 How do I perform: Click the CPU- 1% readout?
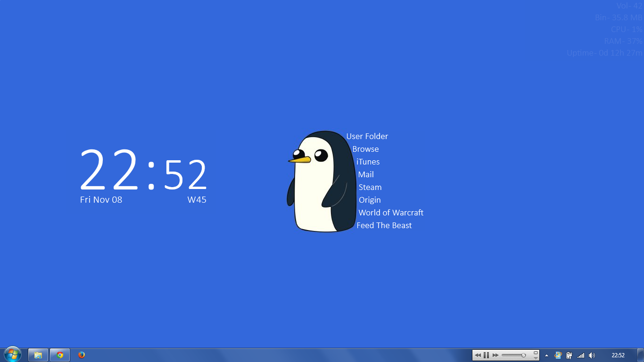(x=627, y=29)
